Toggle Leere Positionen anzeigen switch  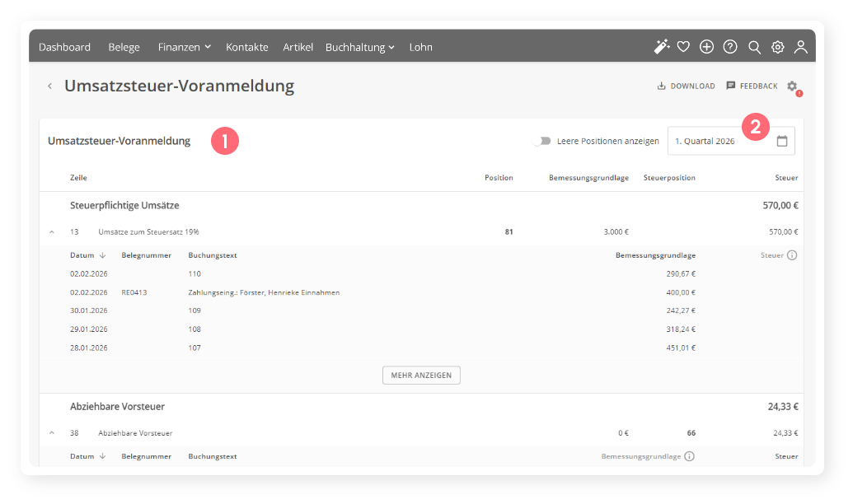[541, 141]
